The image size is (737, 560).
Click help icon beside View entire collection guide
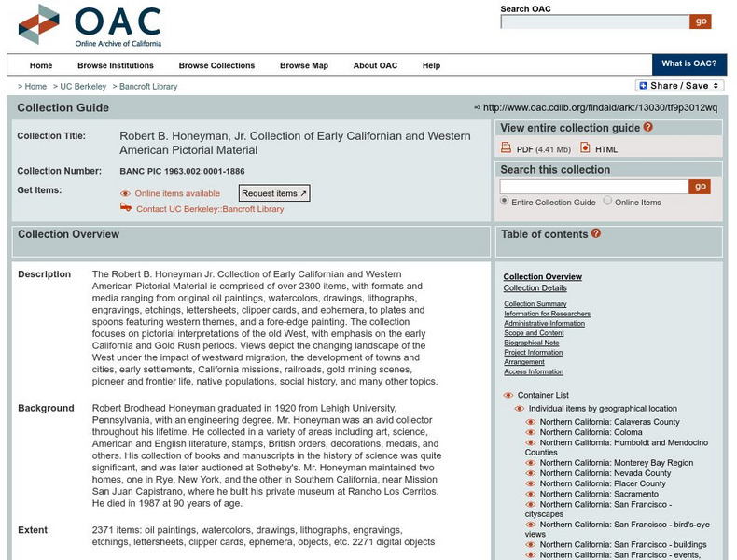[x=647, y=127]
